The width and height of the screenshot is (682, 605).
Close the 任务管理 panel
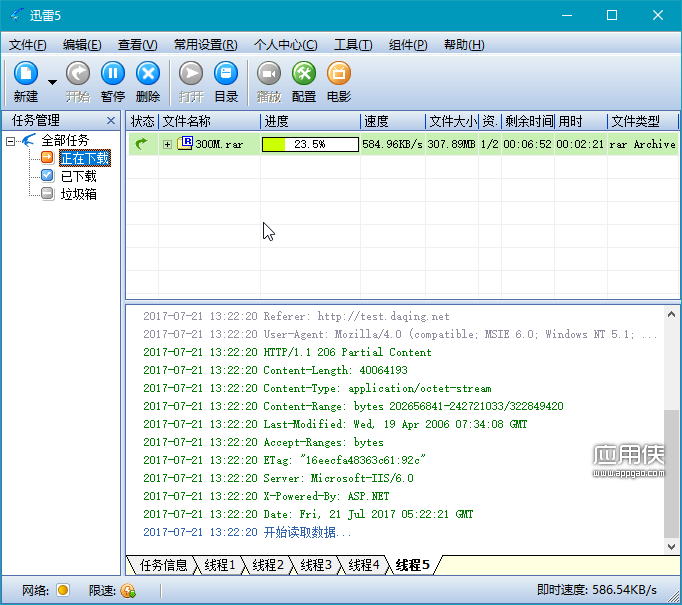tap(111, 120)
